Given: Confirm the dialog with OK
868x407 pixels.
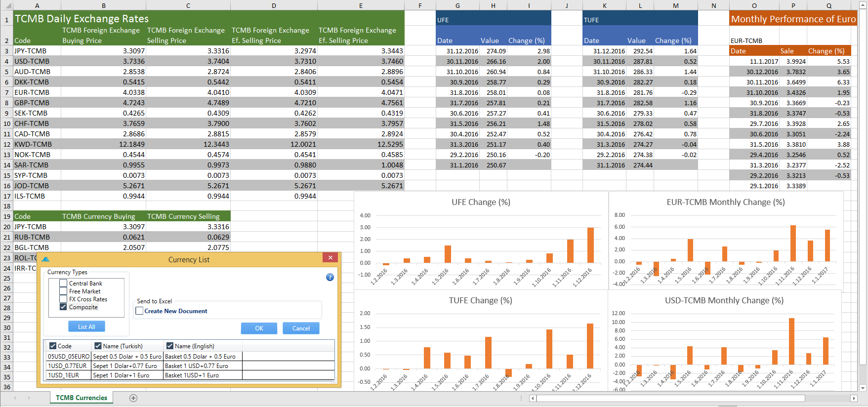Looking at the screenshot, I should click(259, 328).
